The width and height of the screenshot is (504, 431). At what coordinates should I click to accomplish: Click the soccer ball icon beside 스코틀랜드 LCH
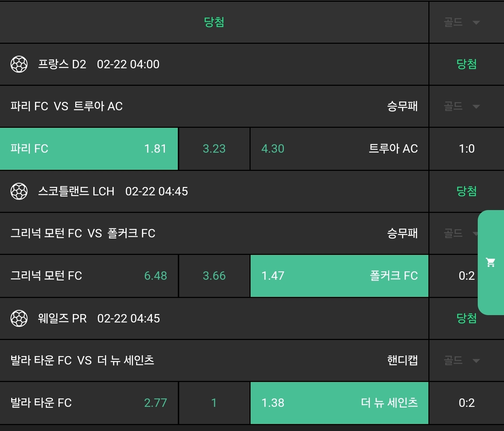(x=19, y=191)
